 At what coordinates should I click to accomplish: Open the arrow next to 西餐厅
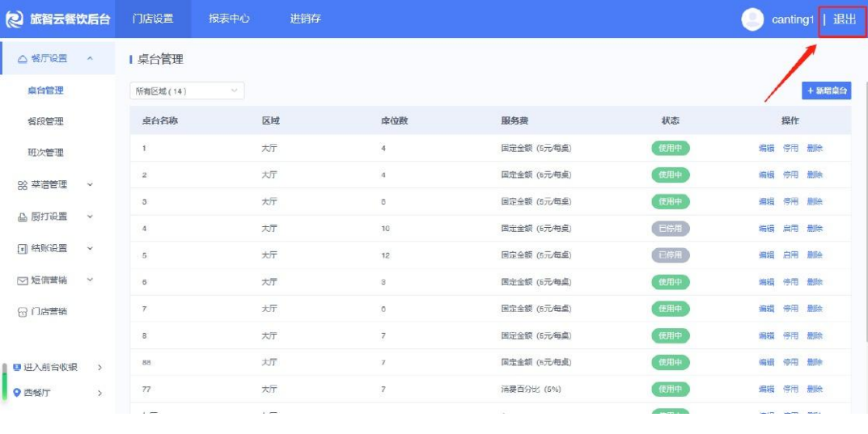coord(100,393)
